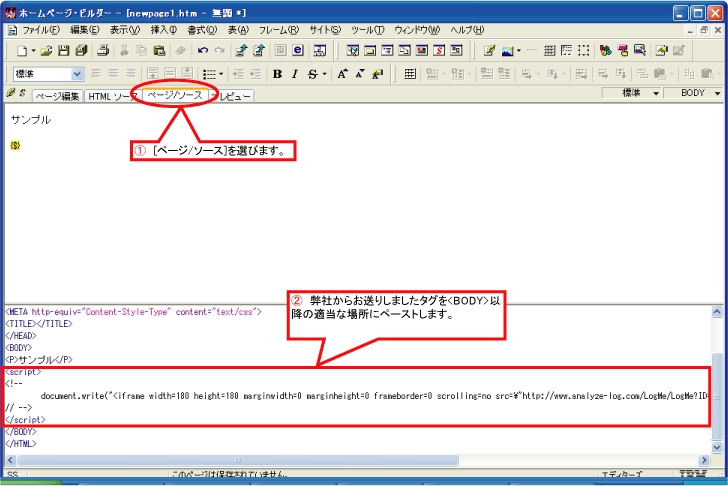Image resolution: width=728 pixels, height=486 pixels.
Task: Expand the New page dropdown arrow
Action: 33,51
